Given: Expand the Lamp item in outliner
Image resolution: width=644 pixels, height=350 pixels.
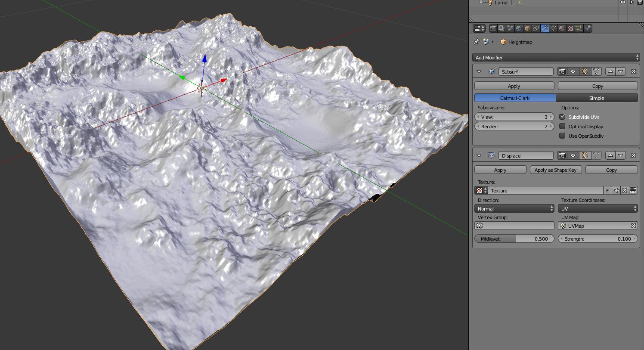Looking at the screenshot, I should coord(481,3).
